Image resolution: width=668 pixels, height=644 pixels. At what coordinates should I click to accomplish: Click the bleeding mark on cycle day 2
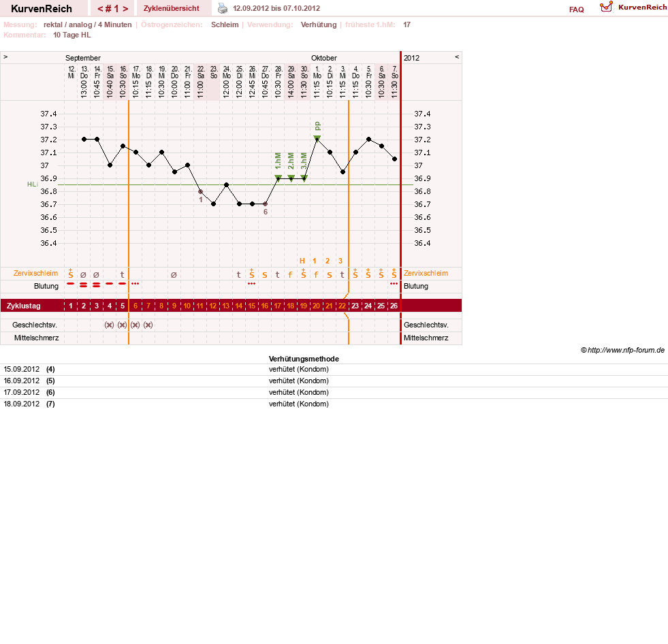(84, 285)
